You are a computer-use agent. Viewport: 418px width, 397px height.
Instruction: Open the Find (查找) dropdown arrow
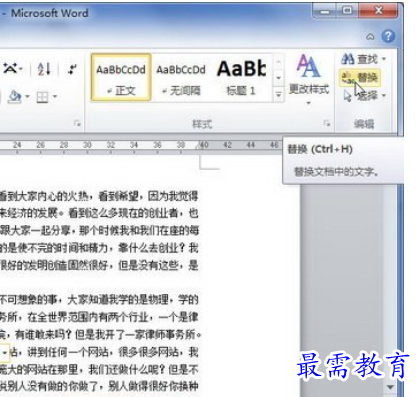pyautogui.click(x=384, y=59)
